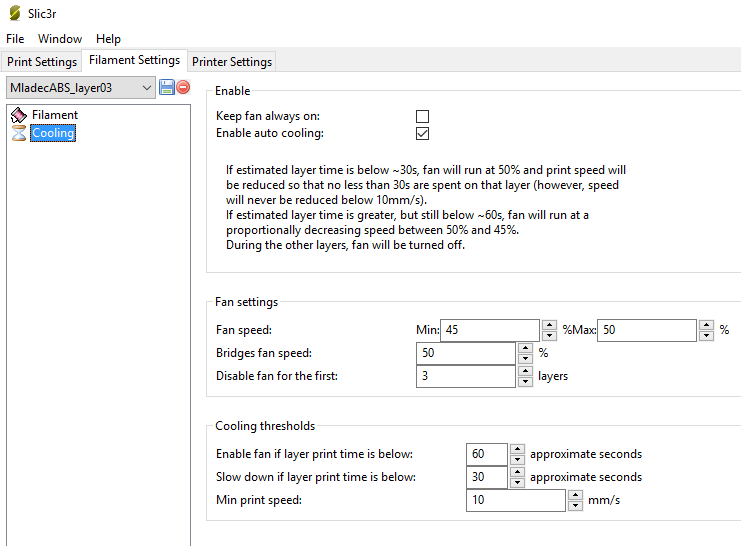This screenshot has height=546, width=741.
Task: Open the Window menu
Action: 60,39
